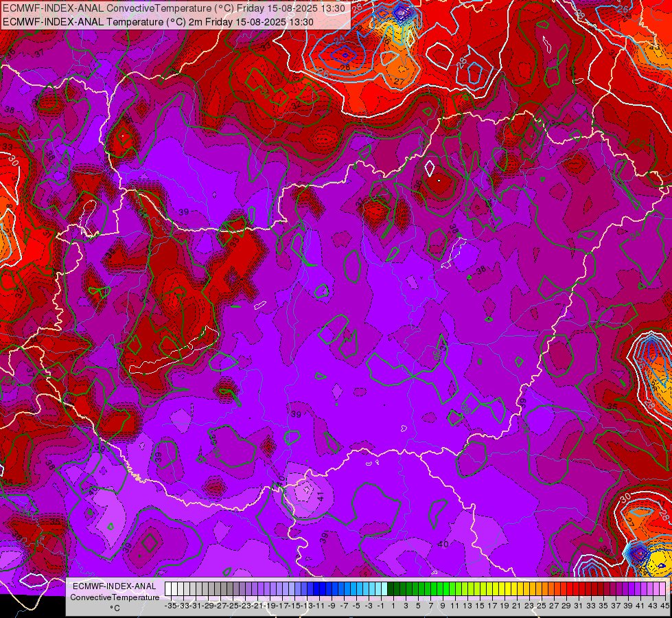Click the Temperature 2m title line
672x618 pixels.
[158, 22]
